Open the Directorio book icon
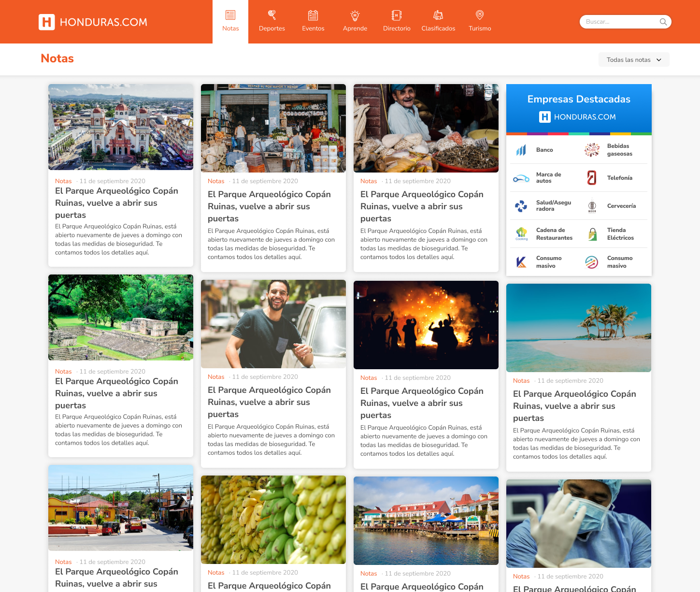The image size is (700, 592). [397, 15]
